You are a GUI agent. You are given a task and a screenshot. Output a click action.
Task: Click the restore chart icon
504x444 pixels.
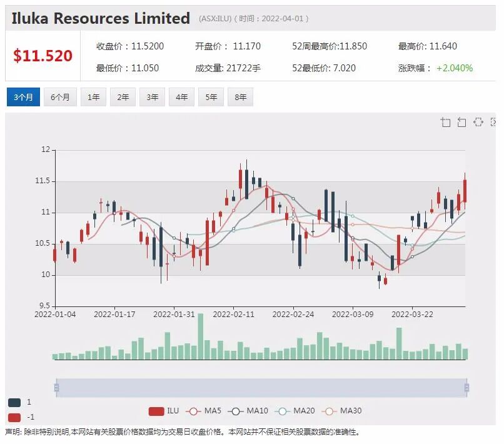478,122
